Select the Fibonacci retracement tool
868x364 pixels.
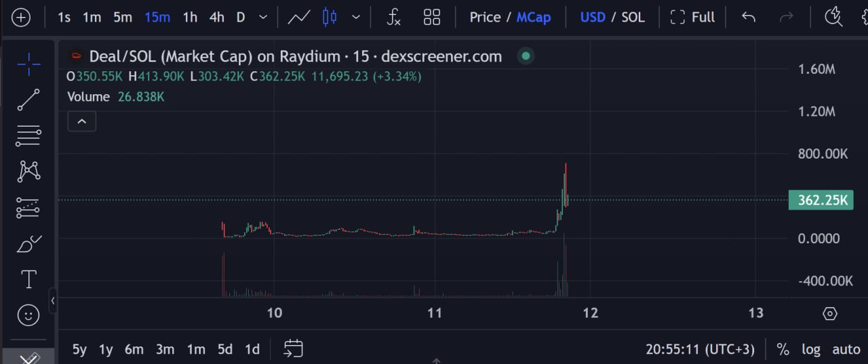click(28, 136)
